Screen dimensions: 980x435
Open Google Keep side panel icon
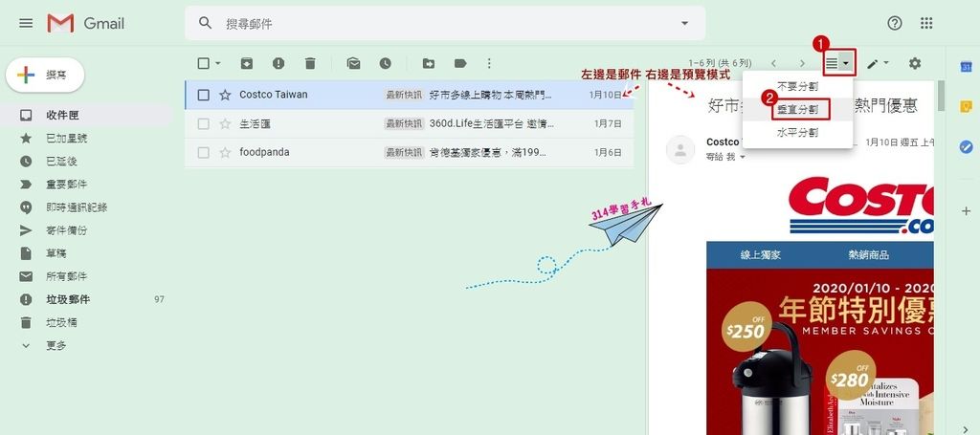[966, 107]
